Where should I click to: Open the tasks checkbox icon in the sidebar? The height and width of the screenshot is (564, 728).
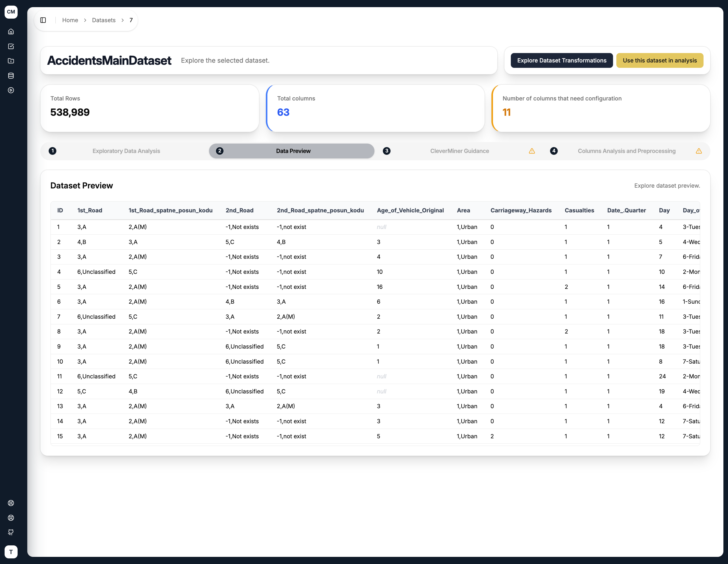click(x=11, y=46)
